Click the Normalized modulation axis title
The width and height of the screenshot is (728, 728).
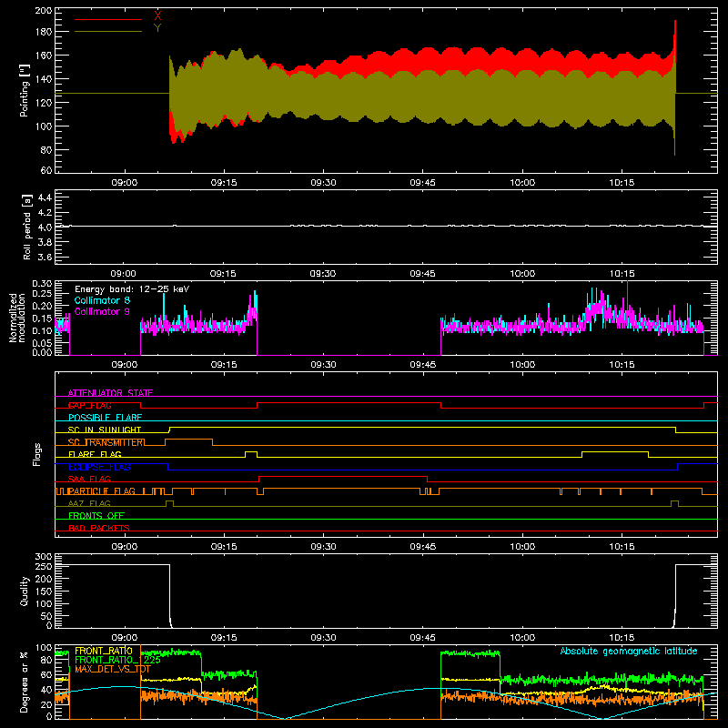(17, 318)
